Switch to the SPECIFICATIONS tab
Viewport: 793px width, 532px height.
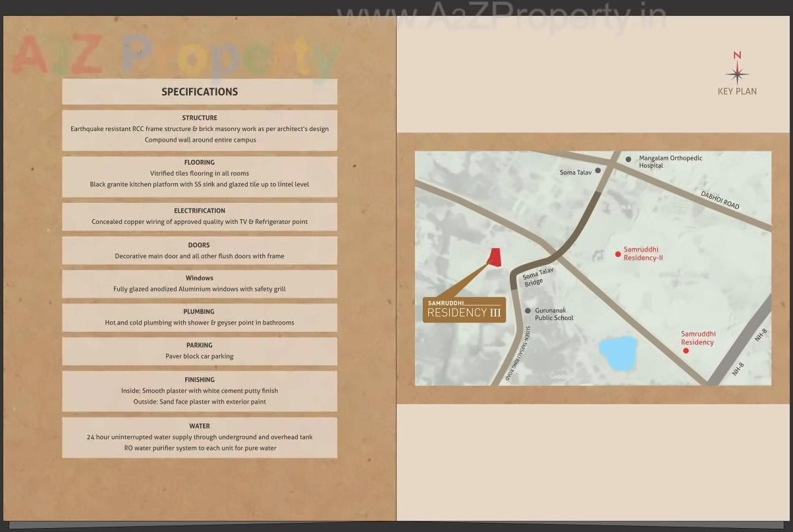200,92
